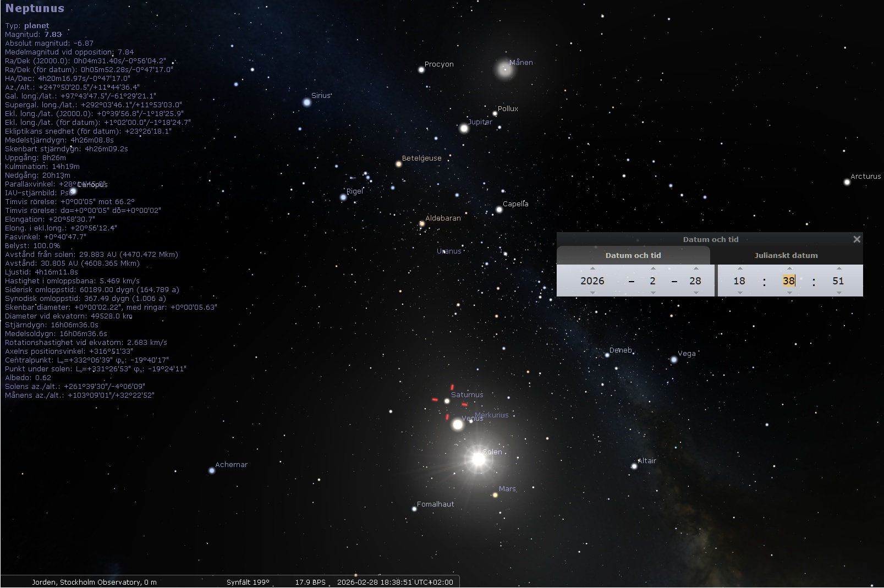This screenshot has height=588, width=884.
Task: Pick the star Vega
Action: pyautogui.click(x=674, y=360)
